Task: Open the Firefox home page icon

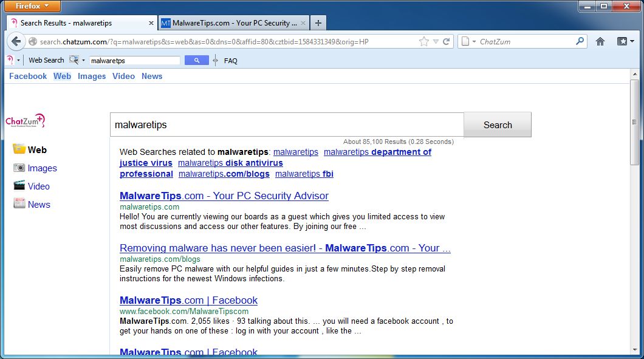Action: (x=600, y=41)
